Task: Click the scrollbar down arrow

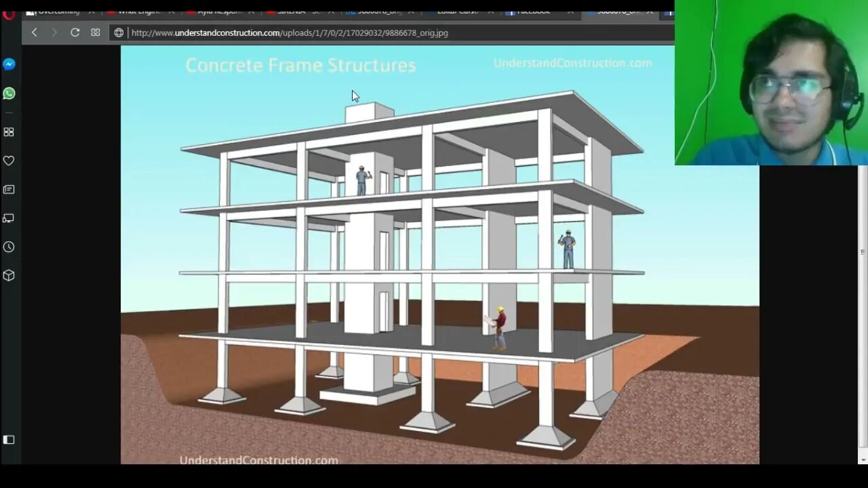Action: (x=863, y=460)
